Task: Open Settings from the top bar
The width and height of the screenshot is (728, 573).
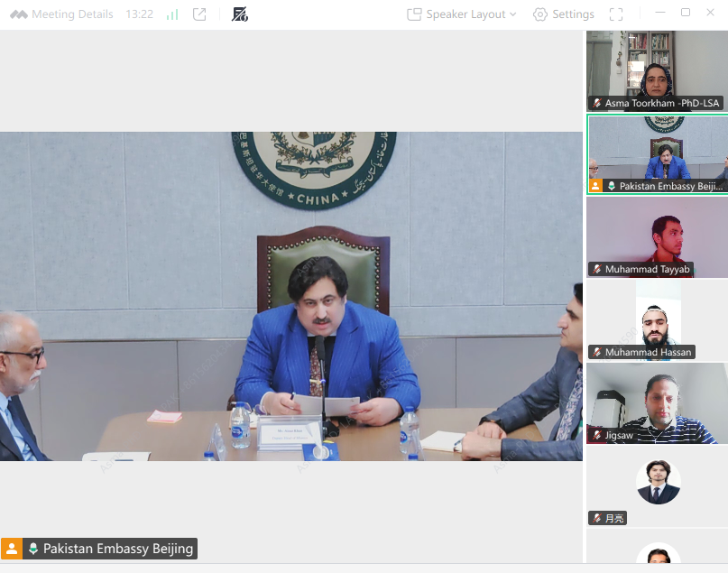Action: click(564, 14)
